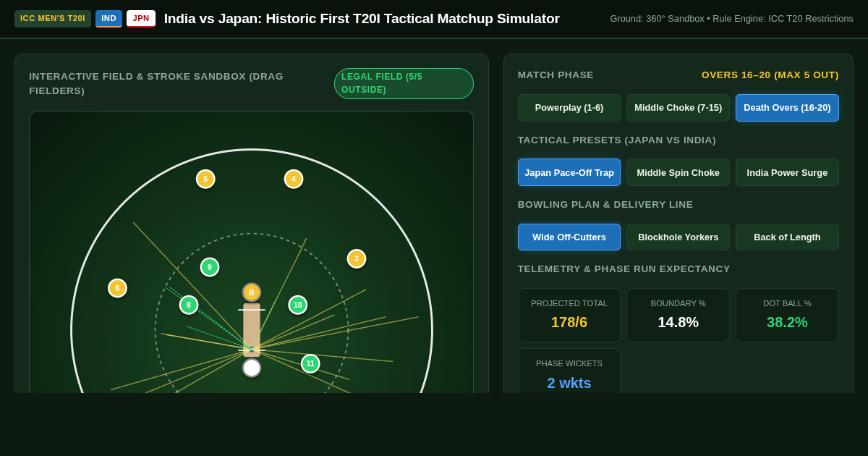Click the 'Match Phase' heading
This screenshot has width=868, height=456.
556,75
